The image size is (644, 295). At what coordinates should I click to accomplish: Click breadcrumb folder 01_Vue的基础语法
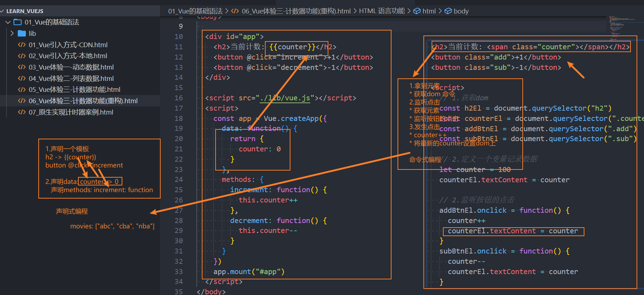coord(195,11)
